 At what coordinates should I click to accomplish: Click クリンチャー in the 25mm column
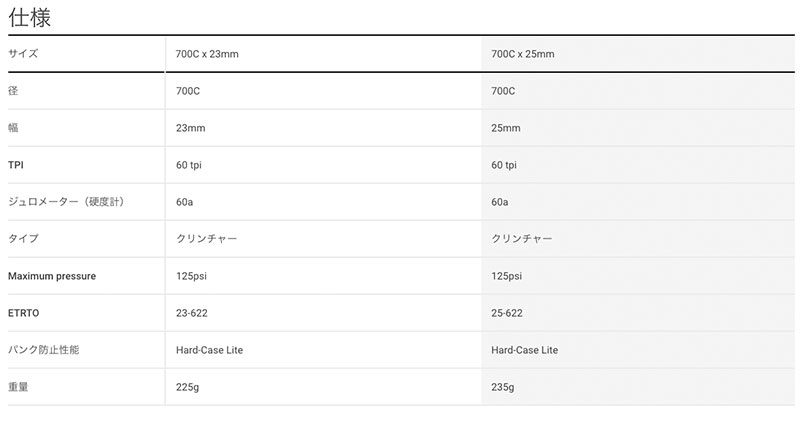[521, 239]
